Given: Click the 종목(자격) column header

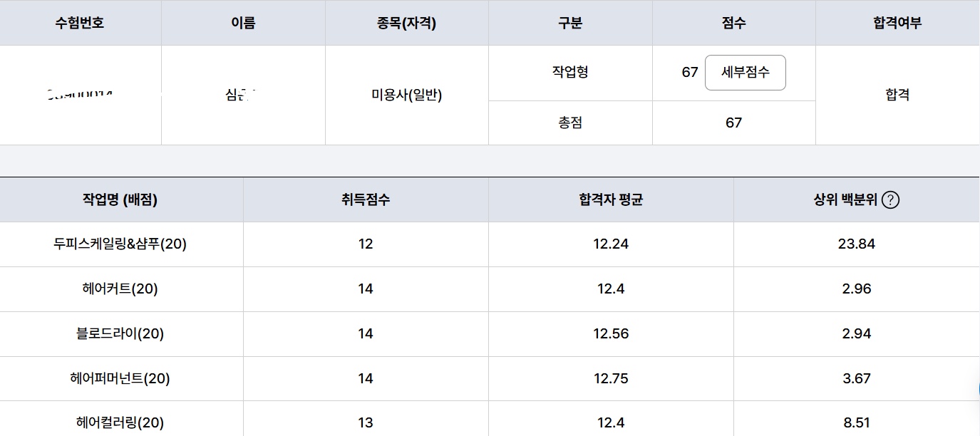Looking at the screenshot, I should 406,23.
